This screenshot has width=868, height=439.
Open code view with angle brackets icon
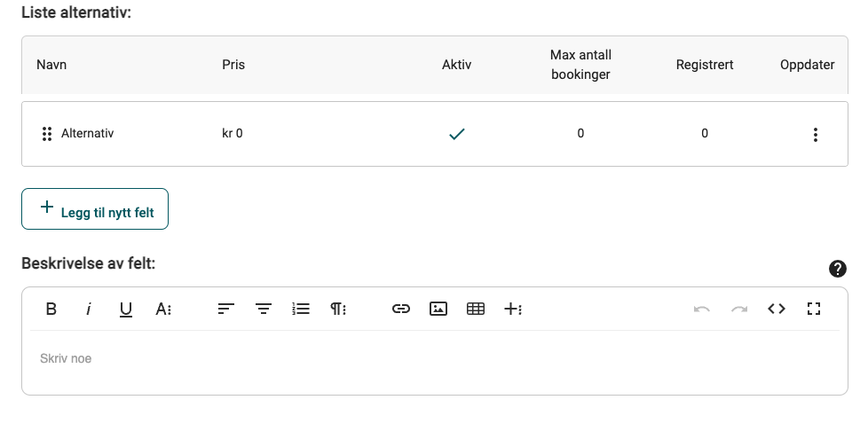click(777, 309)
